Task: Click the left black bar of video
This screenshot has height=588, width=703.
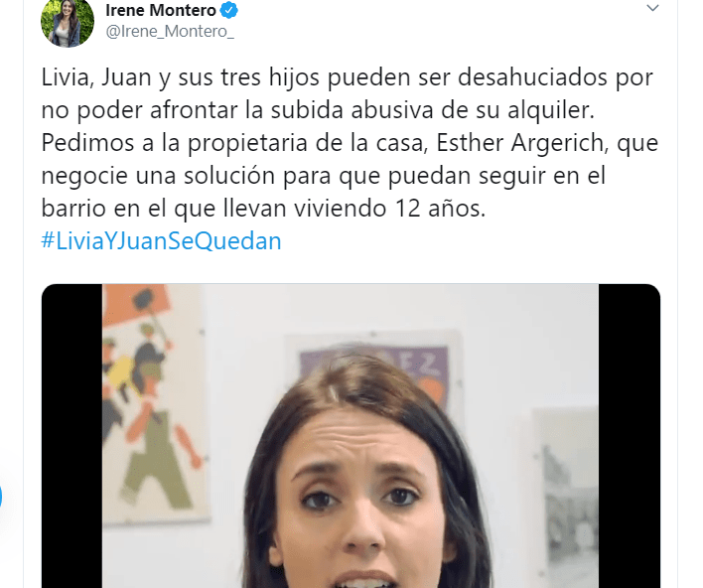Action: tap(71, 436)
